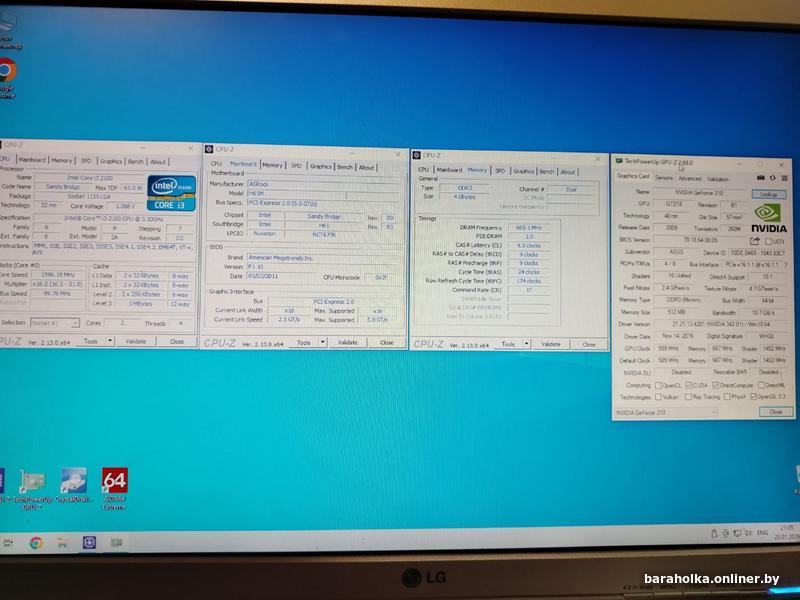Toggle the UEFI checkbox in GPU-Z
Viewport: 800px width, 600px height.
click(768, 241)
